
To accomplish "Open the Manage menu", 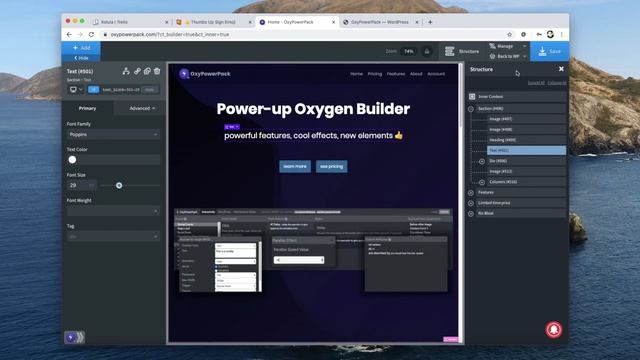I will point(507,46).
